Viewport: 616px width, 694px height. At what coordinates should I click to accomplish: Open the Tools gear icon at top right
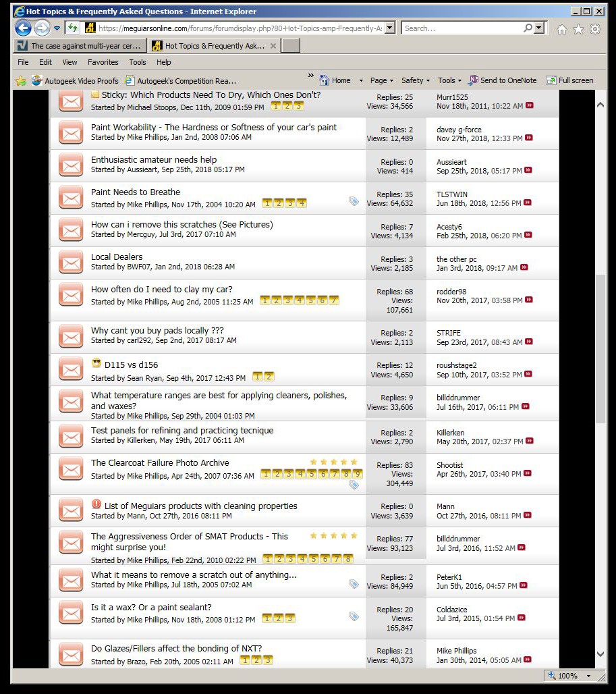click(595, 29)
